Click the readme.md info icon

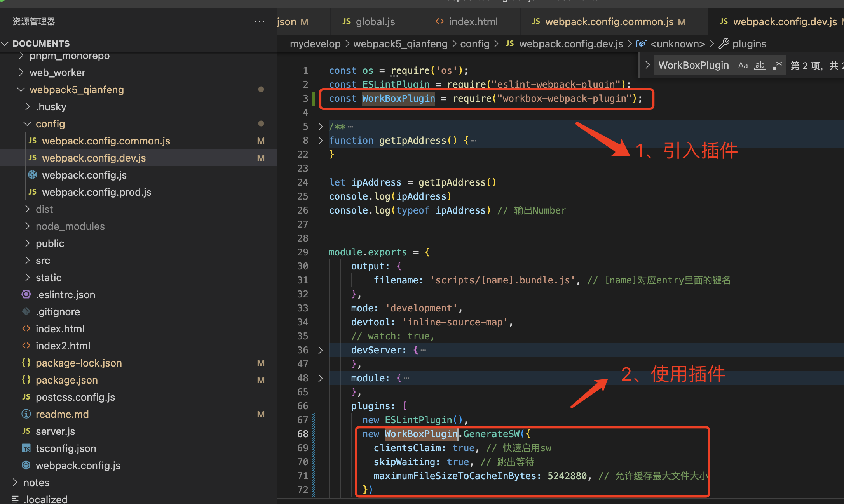coord(26,414)
